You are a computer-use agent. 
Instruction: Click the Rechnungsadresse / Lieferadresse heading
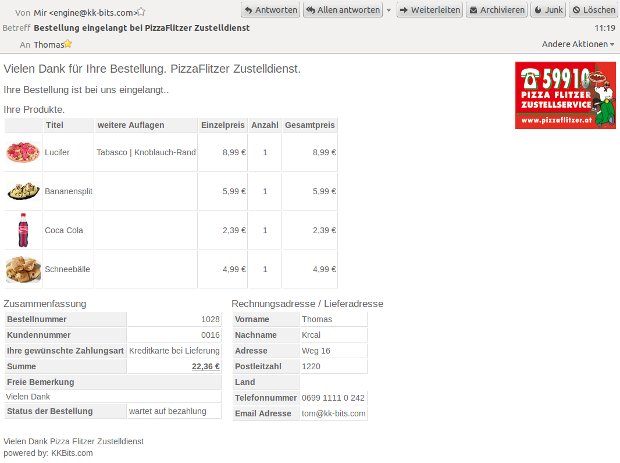307,304
